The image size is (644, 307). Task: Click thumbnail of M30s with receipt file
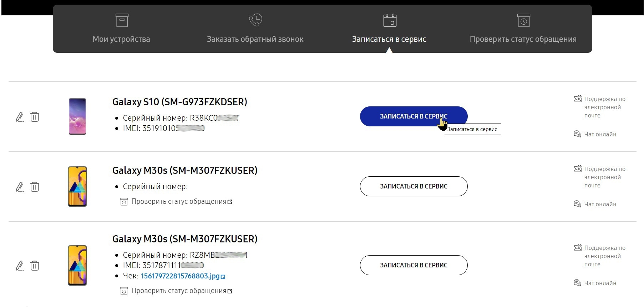pos(77,265)
